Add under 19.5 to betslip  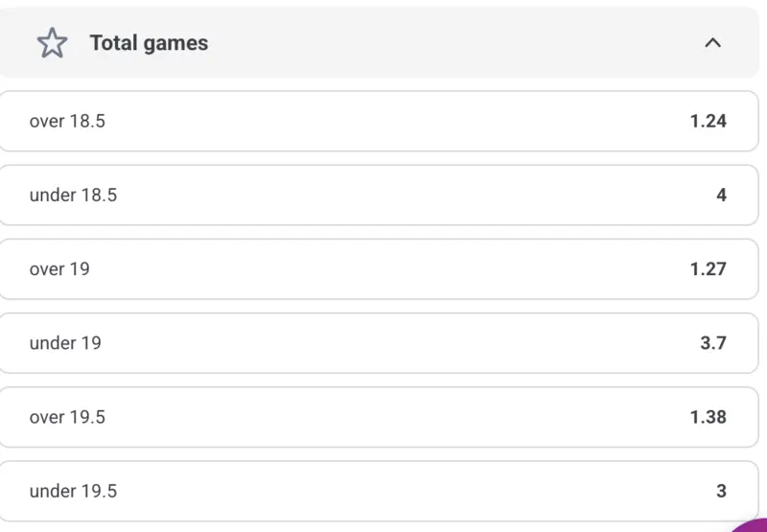point(383,491)
